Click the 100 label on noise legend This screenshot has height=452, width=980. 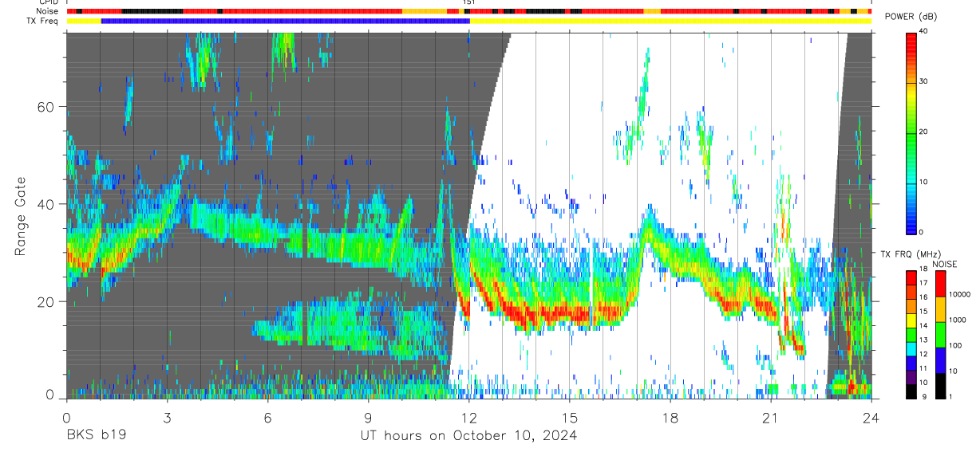[x=954, y=345]
